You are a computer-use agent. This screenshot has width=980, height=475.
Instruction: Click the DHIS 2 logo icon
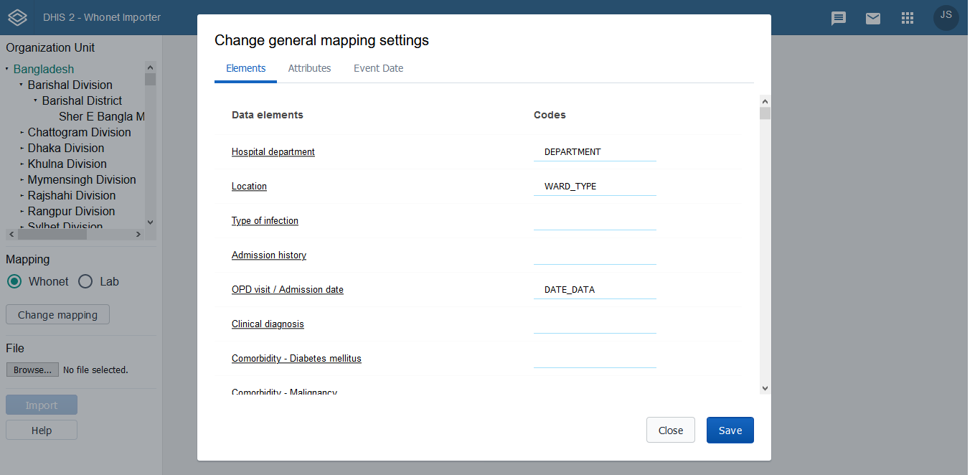[x=17, y=17]
